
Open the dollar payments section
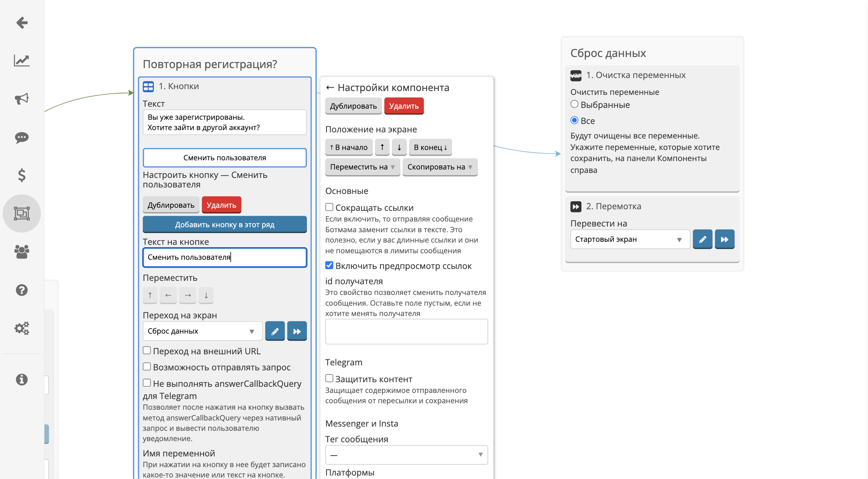tap(22, 175)
